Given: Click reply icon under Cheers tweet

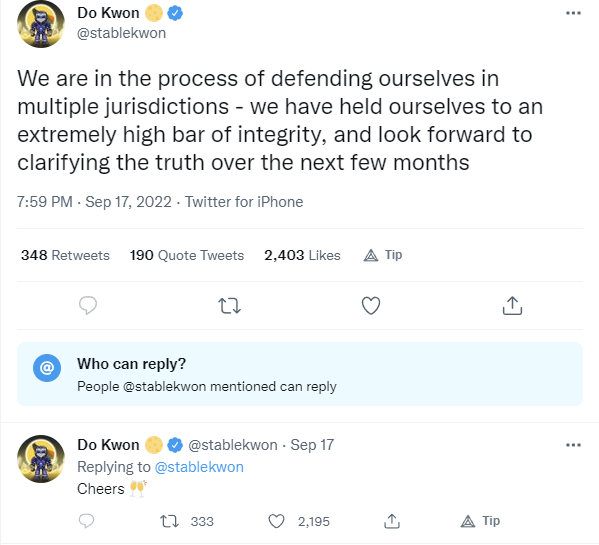Looking at the screenshot, I should tap(86, 521).
